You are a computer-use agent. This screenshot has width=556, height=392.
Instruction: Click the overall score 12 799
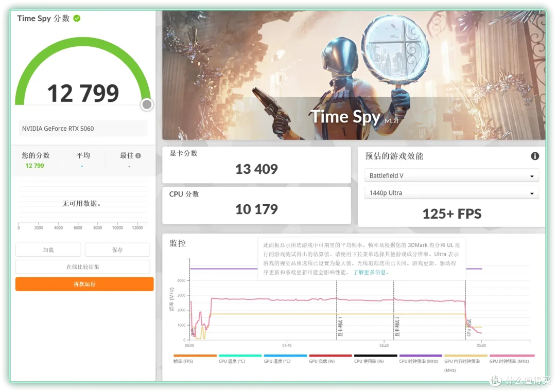[83, 93]
